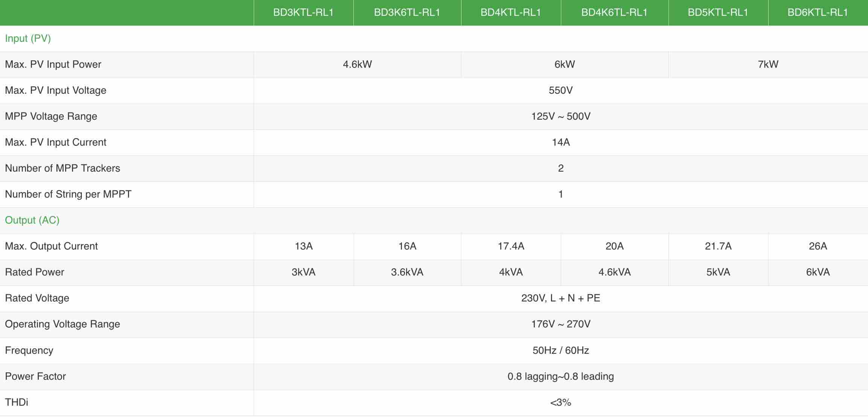Select the BD5KTL-RL1 column header

(718, 12)
